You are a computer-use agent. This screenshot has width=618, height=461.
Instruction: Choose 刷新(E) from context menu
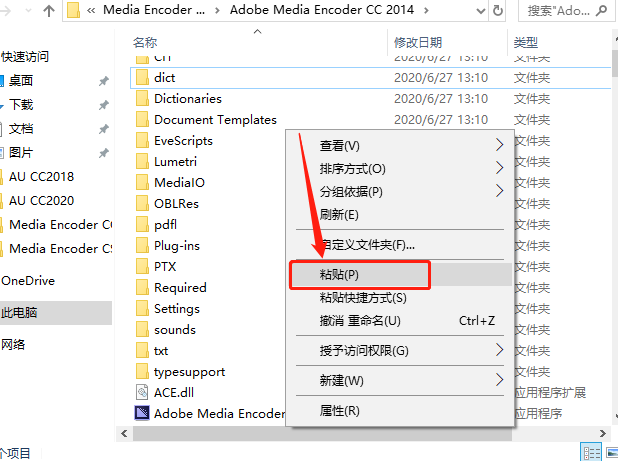pos(400,215)
